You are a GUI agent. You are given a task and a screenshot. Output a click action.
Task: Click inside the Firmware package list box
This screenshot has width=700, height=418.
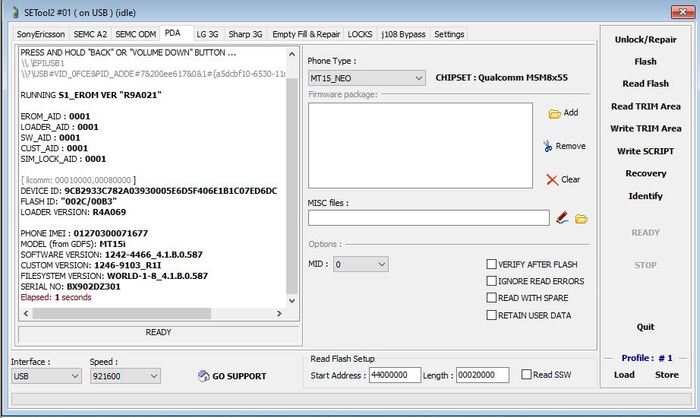[420, 146]
